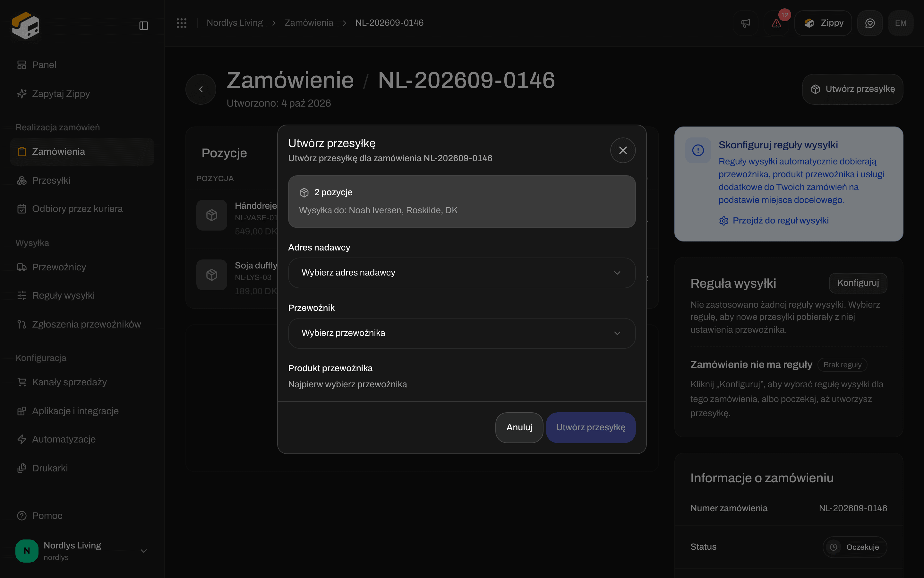Open Reguły wysyłki in the sidebar
The image size is (924, 578).
[82, 295]
